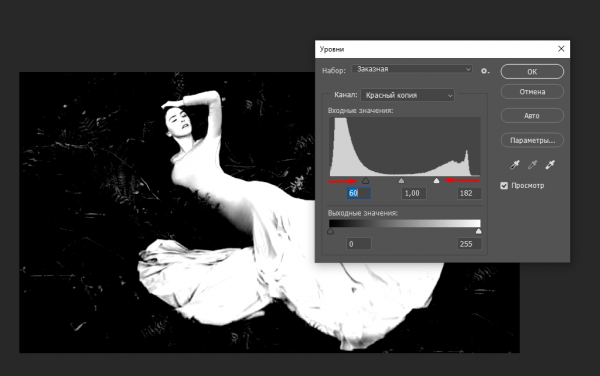
Task: Focus the output field showing 255
Action: coord(470,244)
